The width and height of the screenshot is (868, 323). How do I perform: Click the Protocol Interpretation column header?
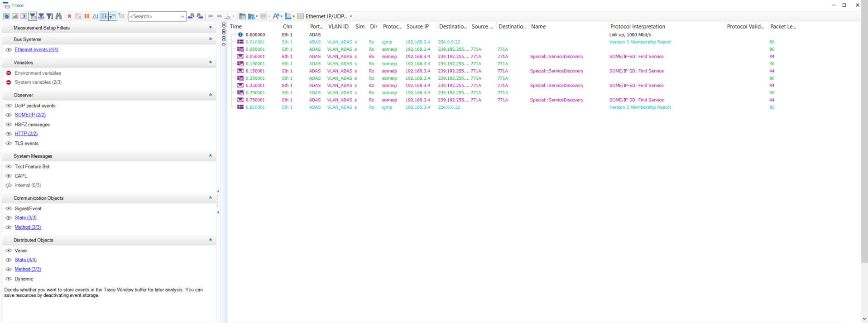click(638, 27)
